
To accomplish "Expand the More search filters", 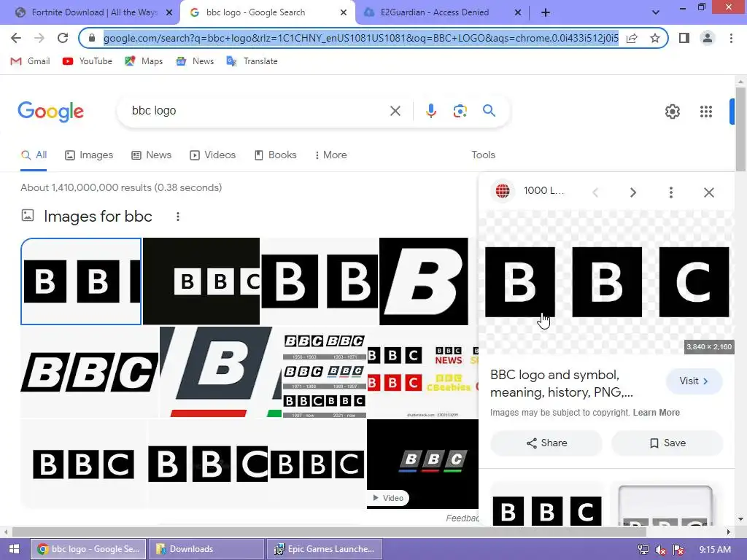I will click(x=330, y=155).
